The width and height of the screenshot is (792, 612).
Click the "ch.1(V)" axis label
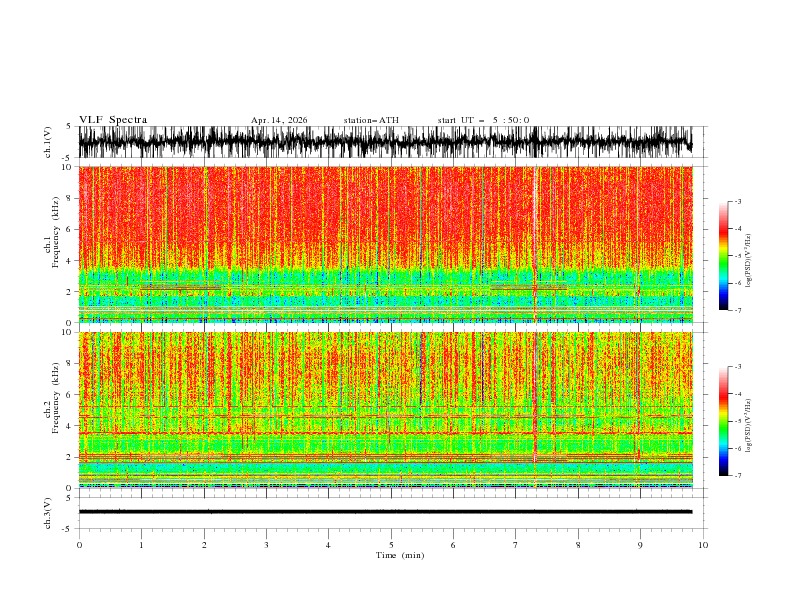(x=48, y=142)
